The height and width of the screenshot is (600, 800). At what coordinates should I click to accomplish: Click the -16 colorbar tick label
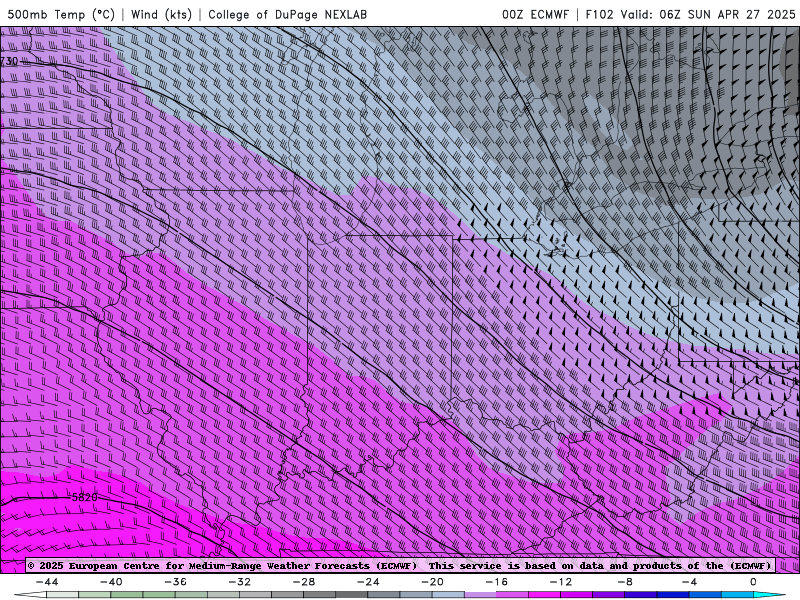(x=496, y=582)
